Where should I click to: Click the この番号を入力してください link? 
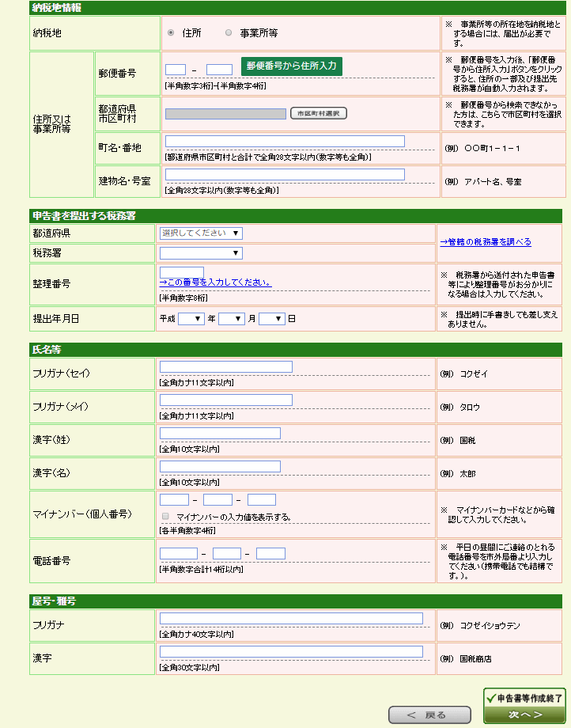click(215, 282)
